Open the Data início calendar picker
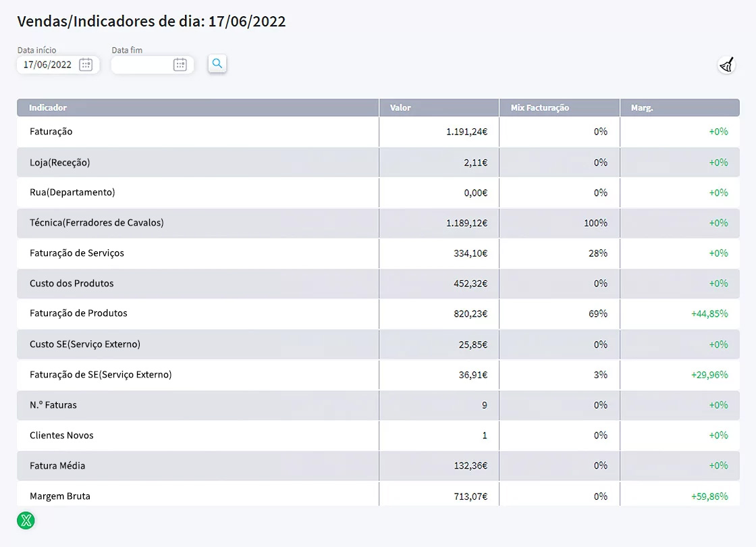This screenshot has height=547, width=756. tap(86, 65)
